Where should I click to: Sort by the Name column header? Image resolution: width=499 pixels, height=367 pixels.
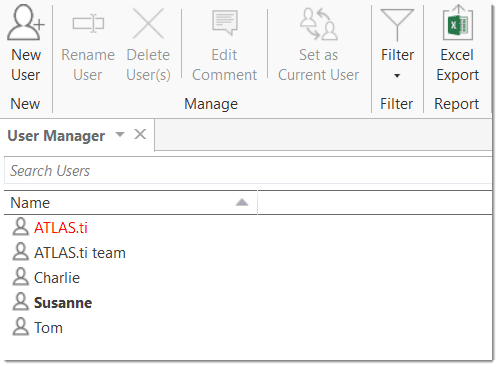pyautogui.click(x=130, y=203)
